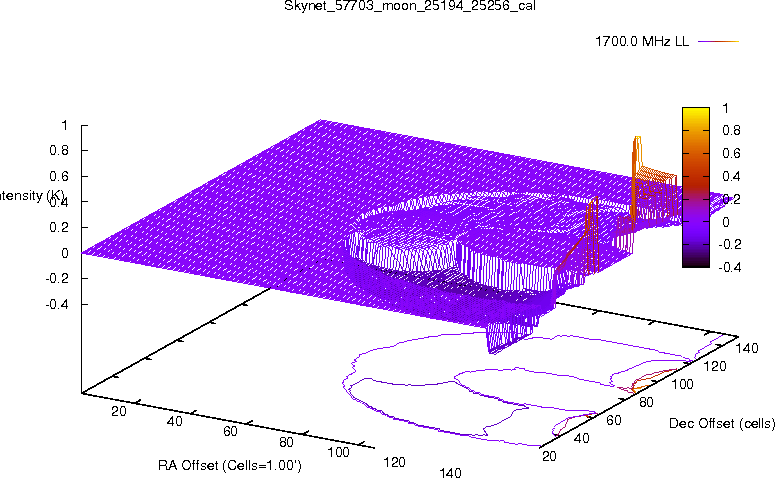Click the 80 tick on RA Offset axis
775x478 pixels.
286,442
